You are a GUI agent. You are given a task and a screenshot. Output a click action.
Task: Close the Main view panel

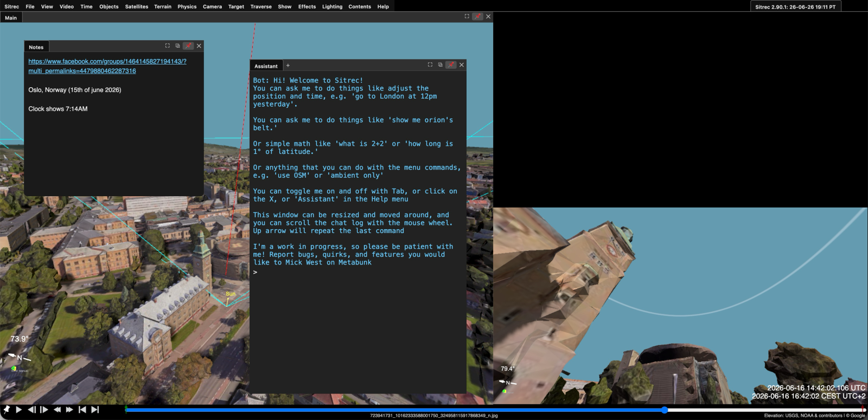[488, 16]
